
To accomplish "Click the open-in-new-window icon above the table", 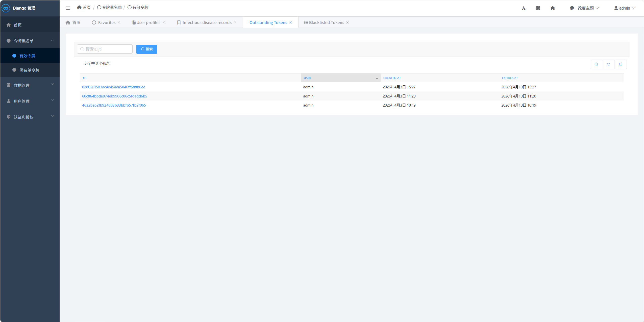I will [621, 64].
